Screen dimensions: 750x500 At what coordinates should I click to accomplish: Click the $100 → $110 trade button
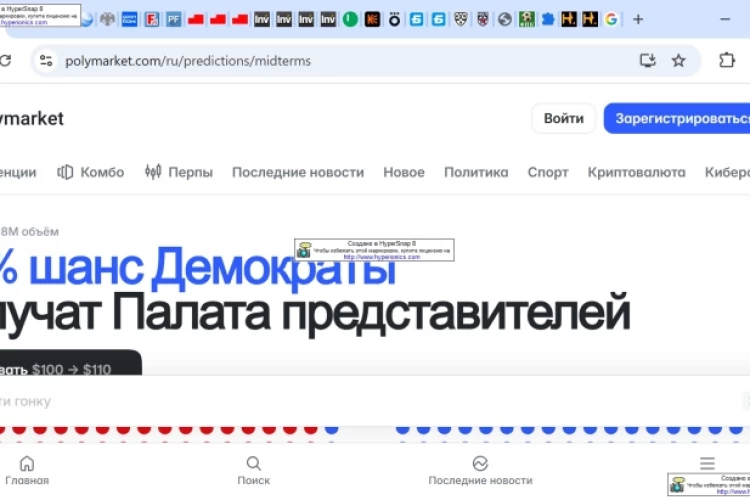coord(70,364)
